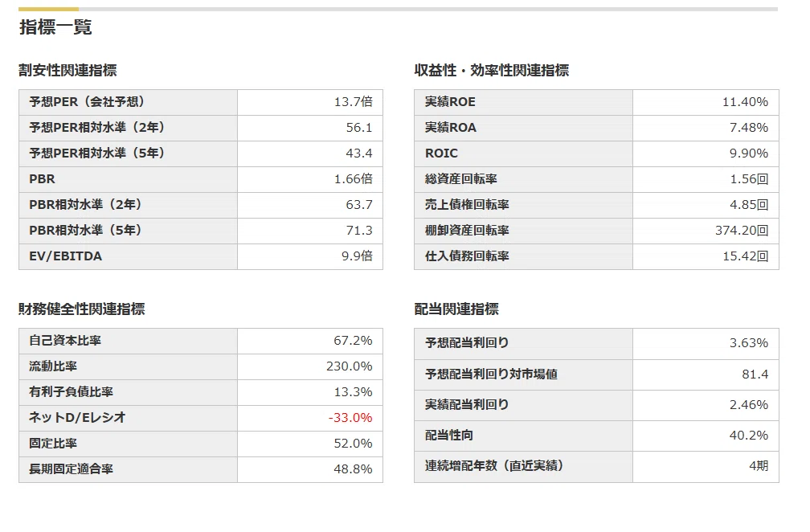The width and height of the screenshot is (810, 532).
Task: Click the 予想PER（会社予想） row label
Action: tap(87, 102)
